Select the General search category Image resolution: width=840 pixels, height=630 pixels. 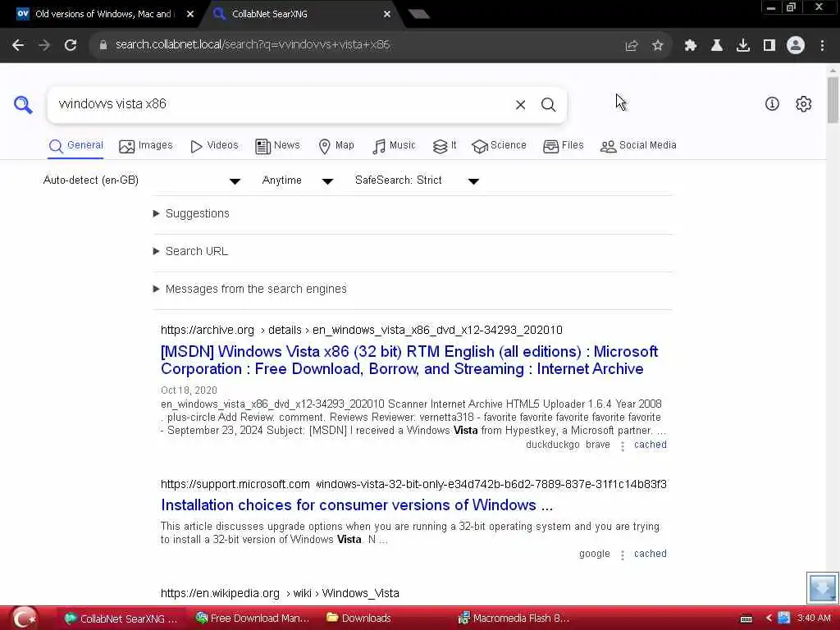75,145
